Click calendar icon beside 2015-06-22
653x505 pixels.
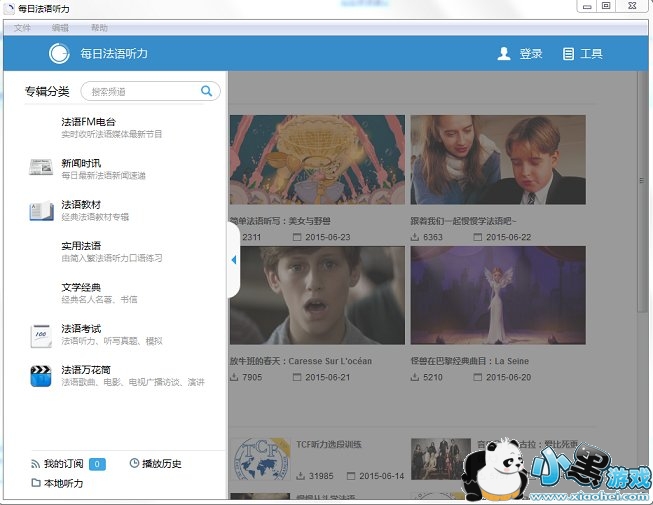click(x=478, y=237)
